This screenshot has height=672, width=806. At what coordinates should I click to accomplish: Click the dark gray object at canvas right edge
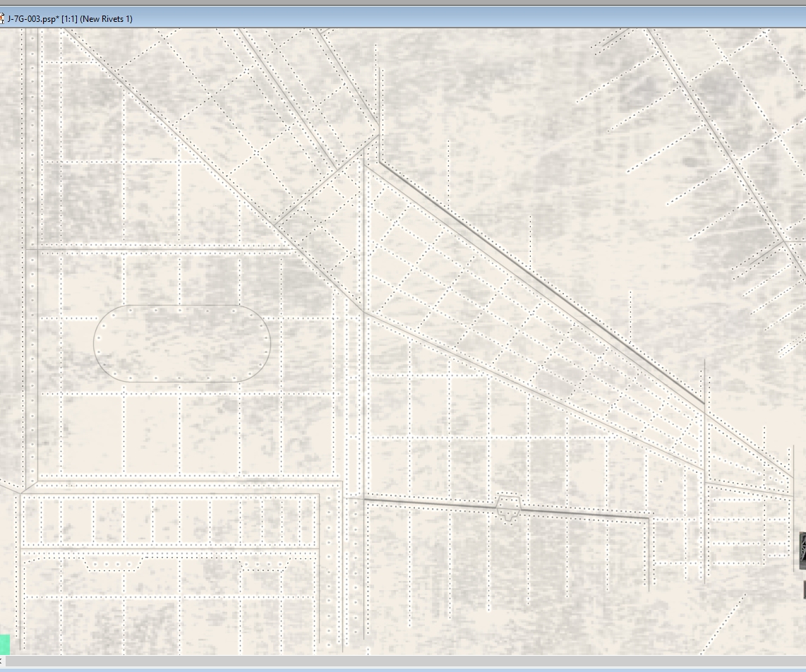(802, 551)
